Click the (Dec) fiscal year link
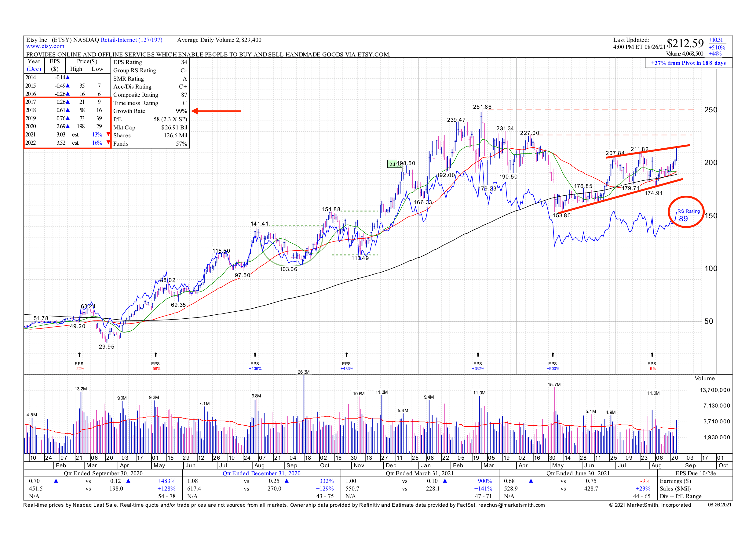This screenshot has height=536, width=756. [34, 69]
